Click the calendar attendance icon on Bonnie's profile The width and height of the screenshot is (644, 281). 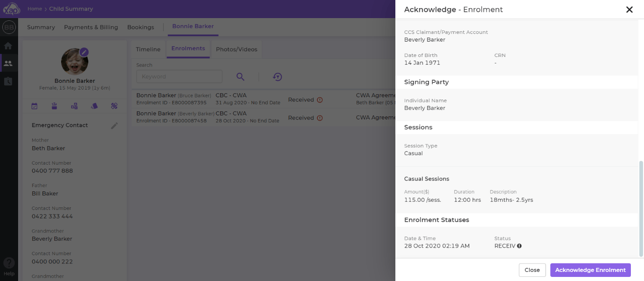34,105
